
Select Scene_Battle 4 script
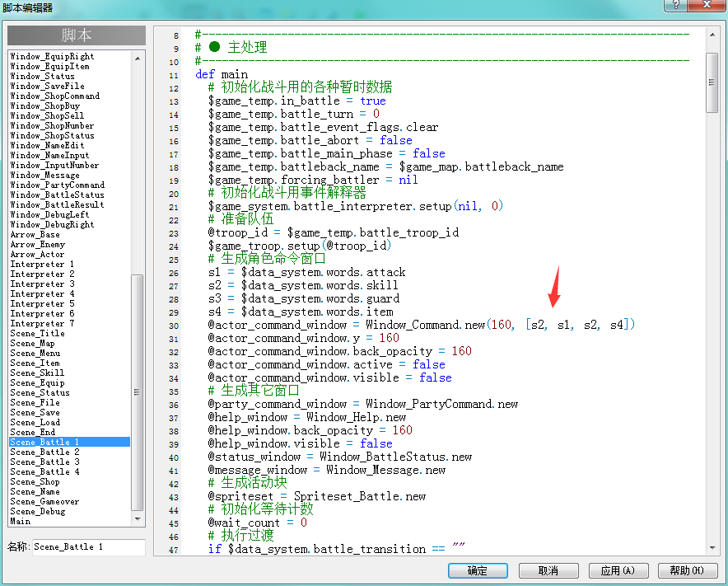[x=44, y=471]
